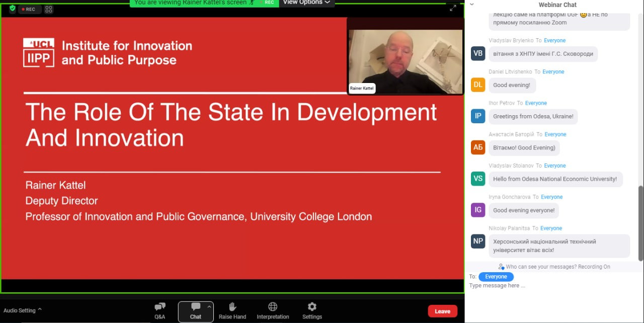This screenshot has height=323, width=644.
Task: Select message 'Вітаємо! Good Evening)'
Action: tap(524, 148)
